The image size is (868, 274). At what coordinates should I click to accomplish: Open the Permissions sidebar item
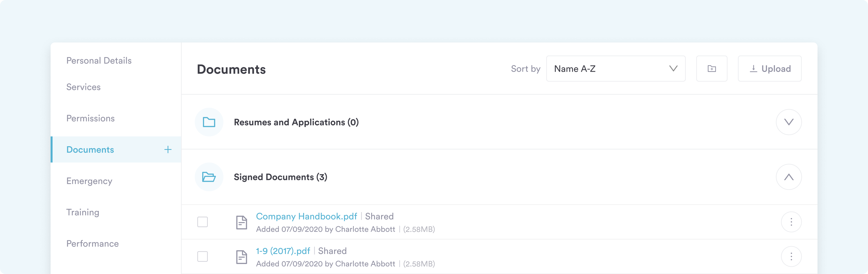[x=90, y=118]
